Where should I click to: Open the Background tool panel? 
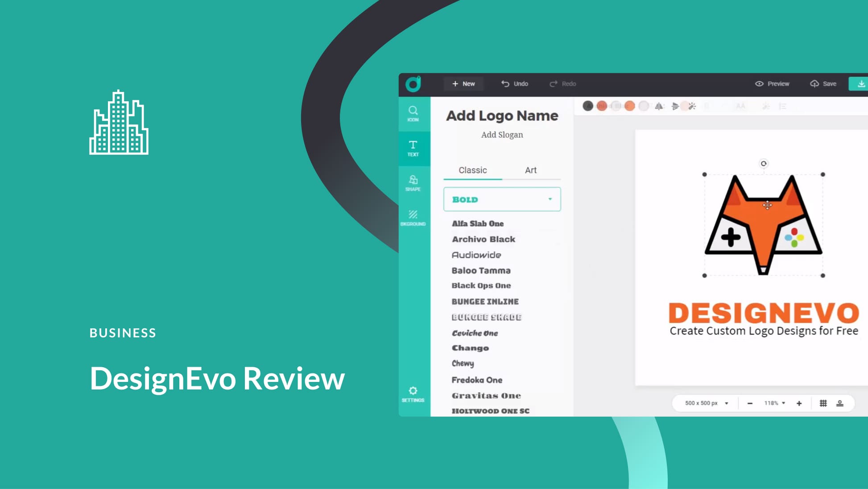[413, 218]
